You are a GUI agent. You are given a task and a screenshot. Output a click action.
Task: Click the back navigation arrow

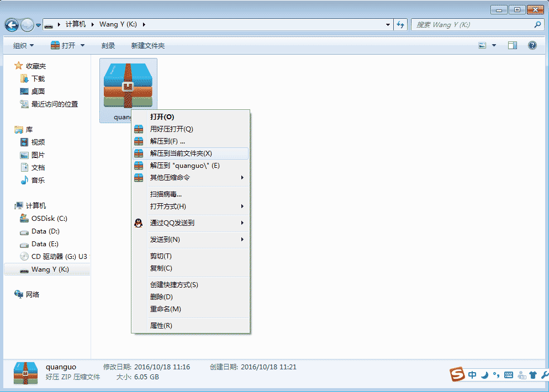pos(11,24)
